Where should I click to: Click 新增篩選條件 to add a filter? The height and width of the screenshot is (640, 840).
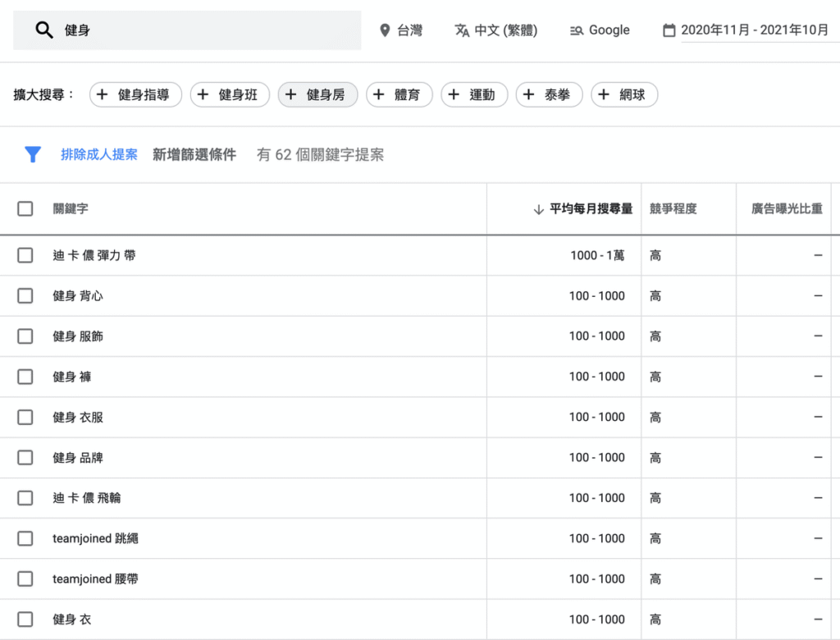click(x=194, y=154)
